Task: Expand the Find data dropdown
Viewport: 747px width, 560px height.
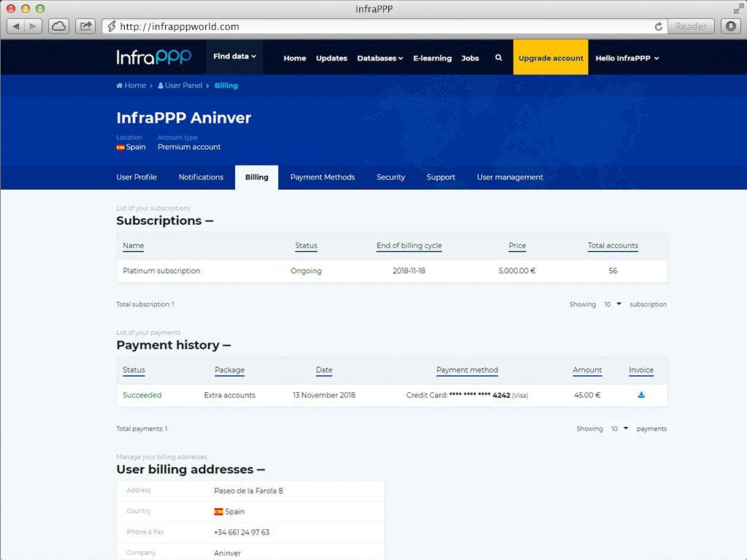Action: point(234,57)
